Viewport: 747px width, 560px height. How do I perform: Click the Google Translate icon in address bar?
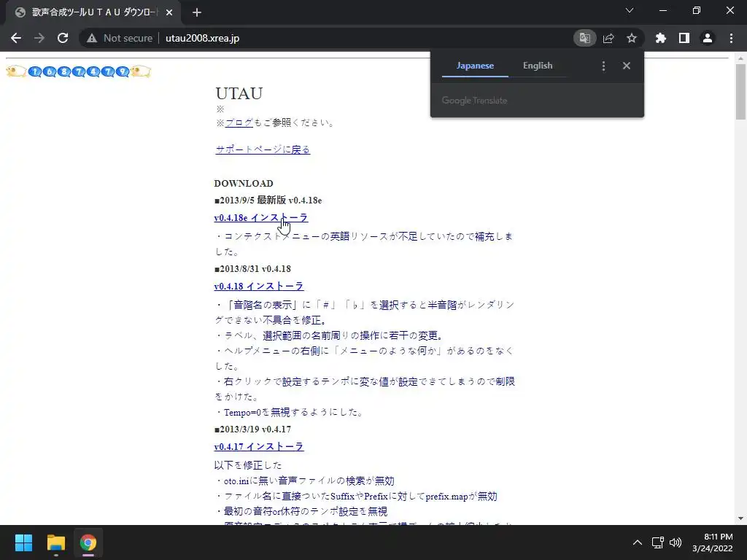584,38
